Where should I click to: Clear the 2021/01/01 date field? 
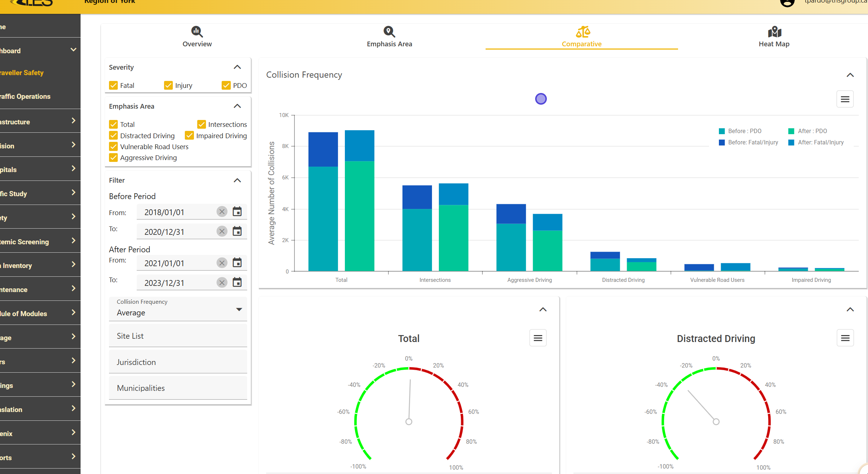pyautogui.click(x=222, y=263)
